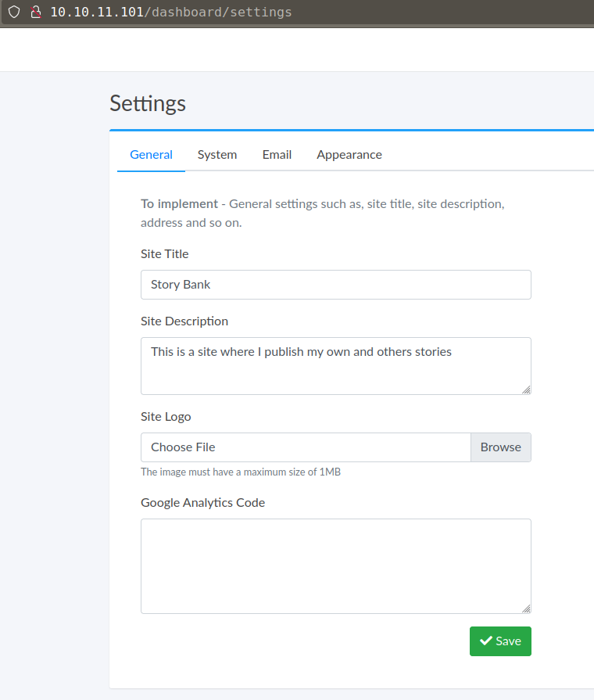Click the Choose File logo field
This screenshot has width=594, height=700.
[306, 447]
